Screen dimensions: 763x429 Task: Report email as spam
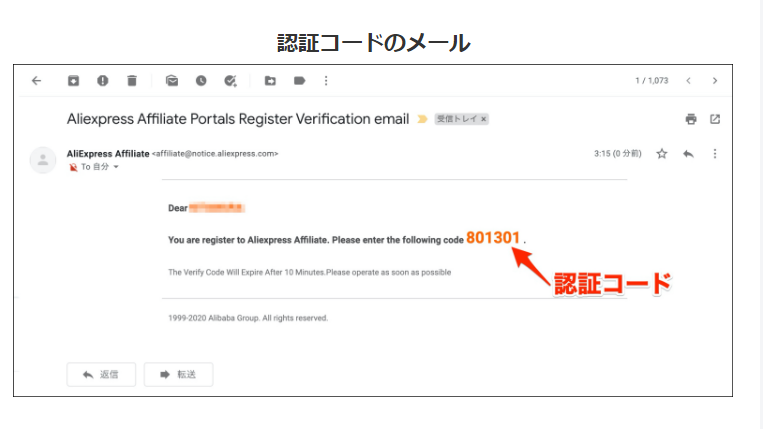click(102, 81)
